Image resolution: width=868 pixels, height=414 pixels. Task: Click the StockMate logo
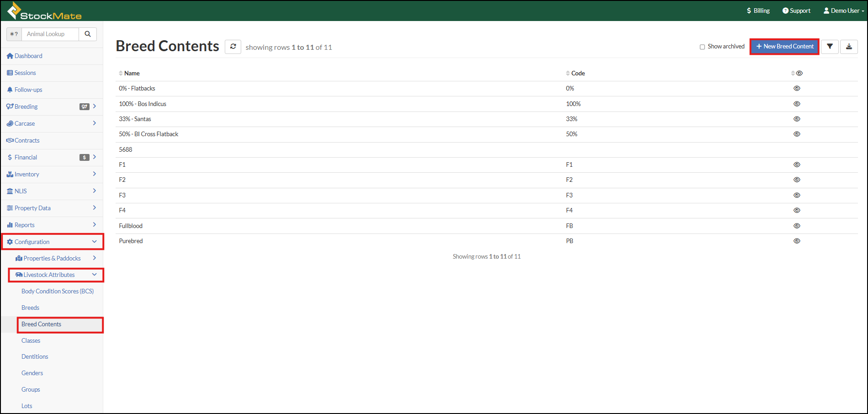pyautogui.click(x=44, y=11)
